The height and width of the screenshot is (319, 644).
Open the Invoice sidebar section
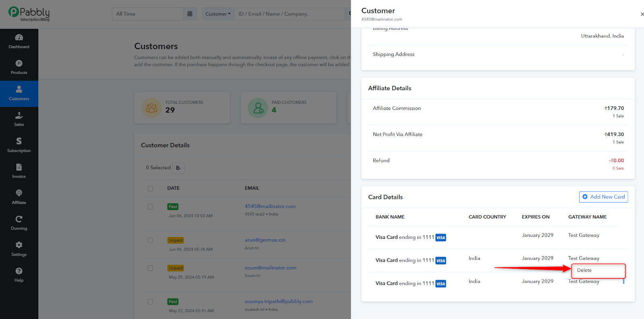[19, 171]
